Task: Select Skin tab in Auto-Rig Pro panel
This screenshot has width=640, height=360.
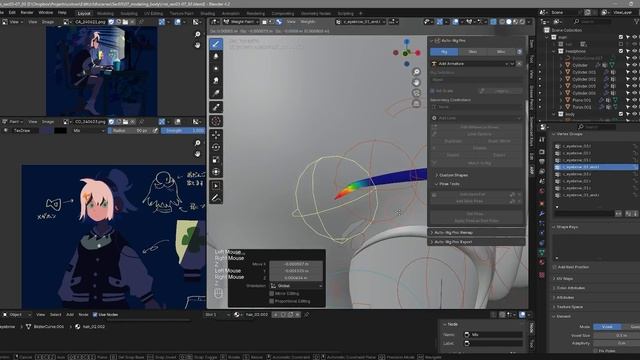Action: pyautogui.click(x=473, y=52)
